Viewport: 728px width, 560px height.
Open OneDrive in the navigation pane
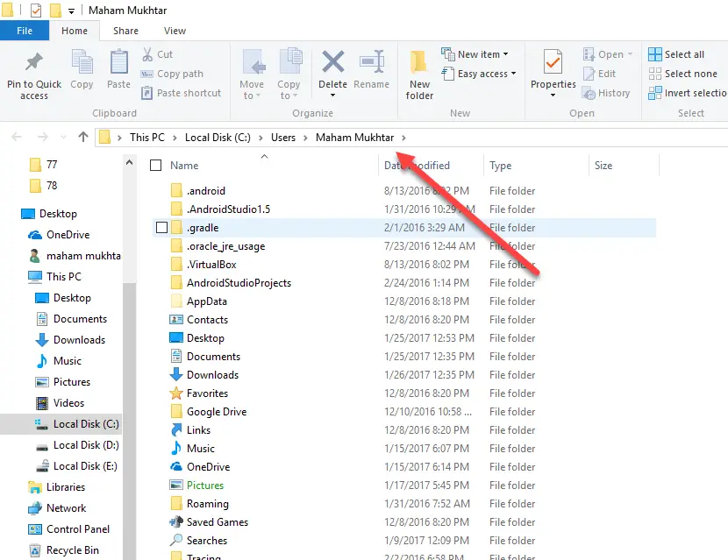point(68,235)
